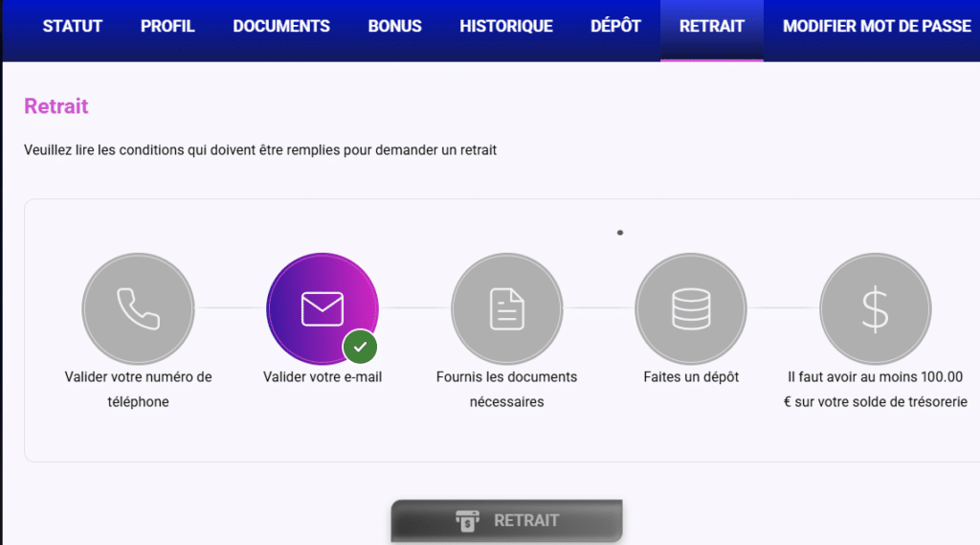Image resolution: width=980 pixels, height=545 pixels.
Task: Click the pink 'Retrait' page heading
Action: tap(56, 106)
